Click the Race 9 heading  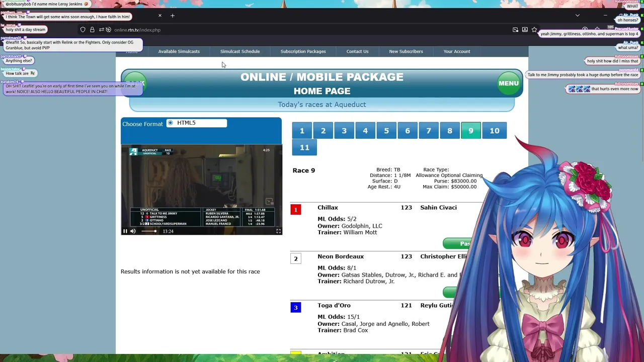[x=304, y=170]
